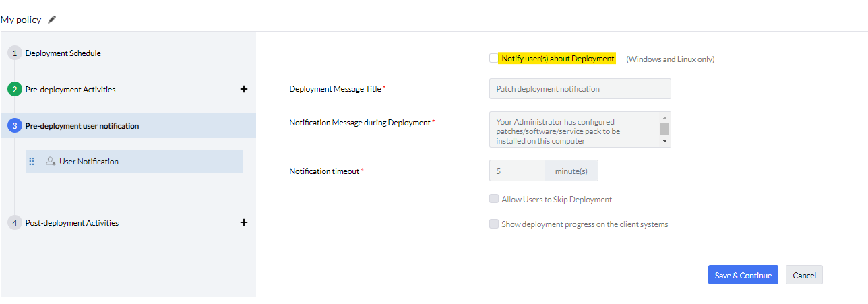
Task: Click the step 4 number circle
Action: click(15, 223)
